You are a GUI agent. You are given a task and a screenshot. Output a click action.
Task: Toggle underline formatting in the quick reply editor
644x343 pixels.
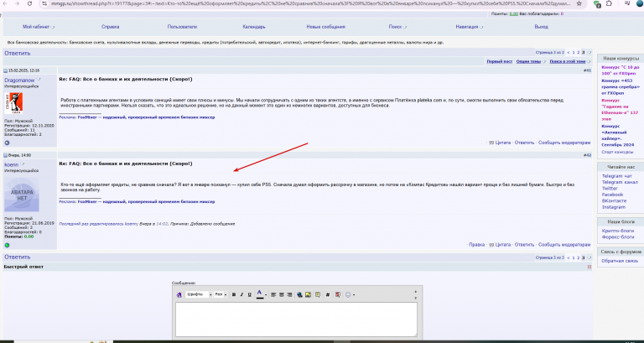249,294
